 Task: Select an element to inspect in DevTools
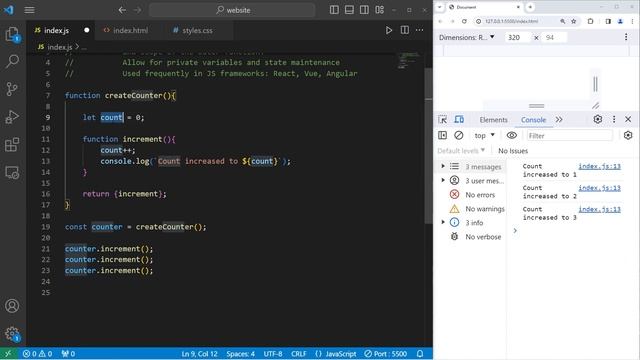click(x=442, y=120)
